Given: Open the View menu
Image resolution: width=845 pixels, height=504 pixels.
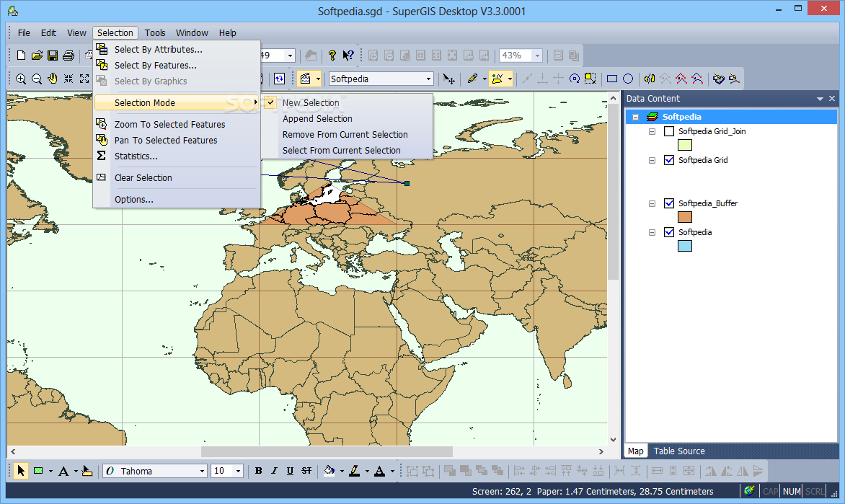Looking at the screenshot, I should 76,33.
